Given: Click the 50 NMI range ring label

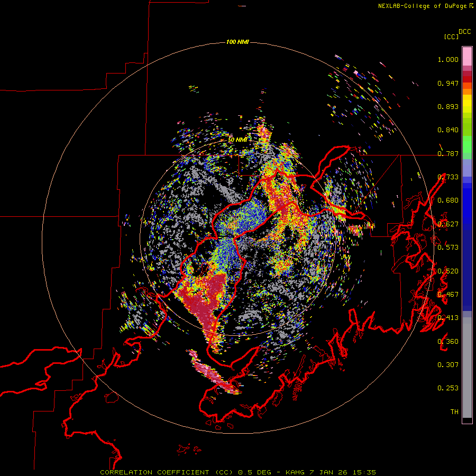Looking at the screenshot, I should point(237,140).
